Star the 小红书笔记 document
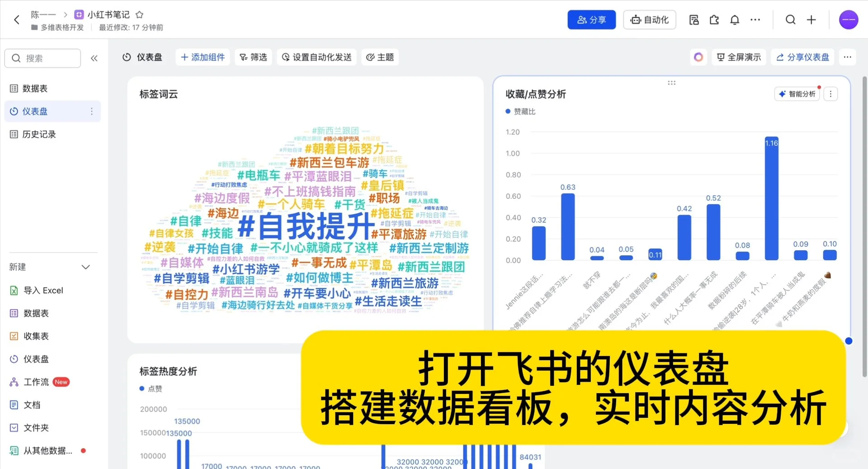 [x=139, y=14]
